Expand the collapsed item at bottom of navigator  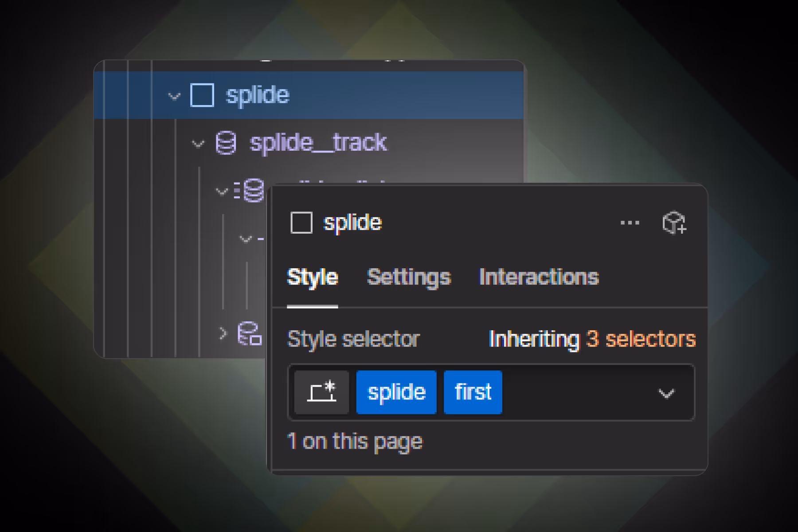pos(223,333)
